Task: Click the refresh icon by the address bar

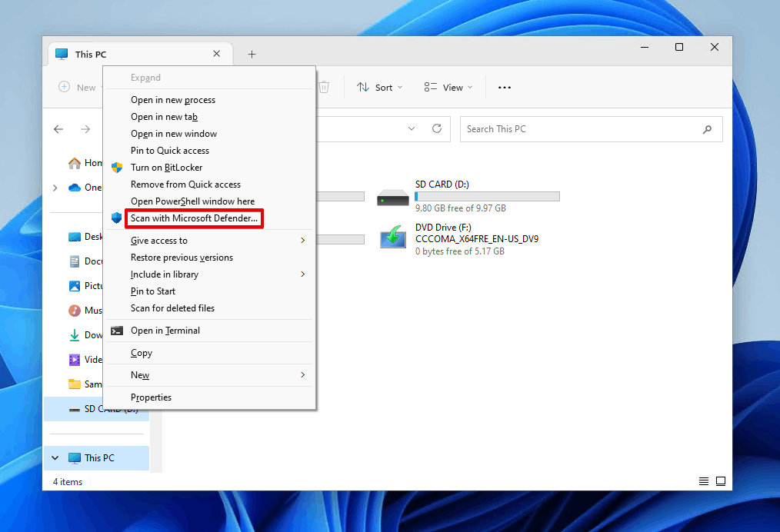Action: 437,129
